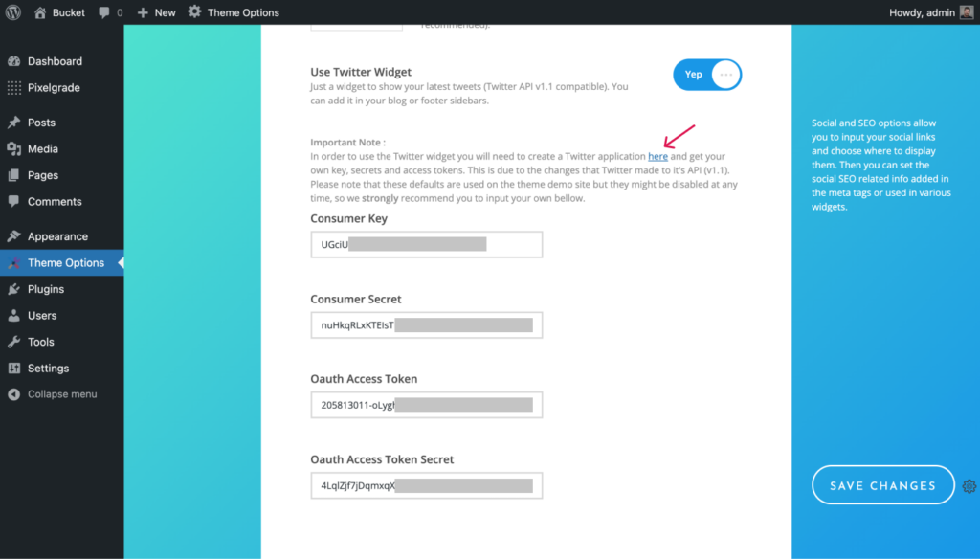Toggle the Use Twitter Widget switch
Screen dimensions: 980x559
click(707, 75)
